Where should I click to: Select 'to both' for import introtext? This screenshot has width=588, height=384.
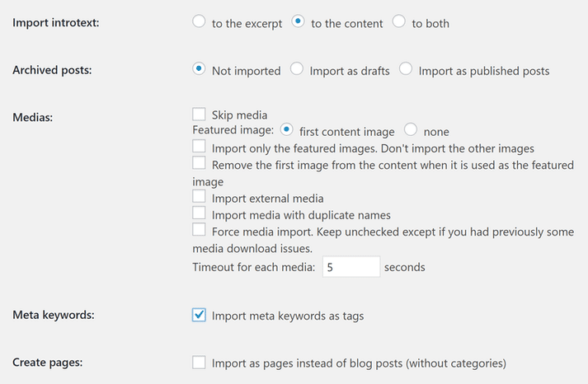(x=399, y=22)
